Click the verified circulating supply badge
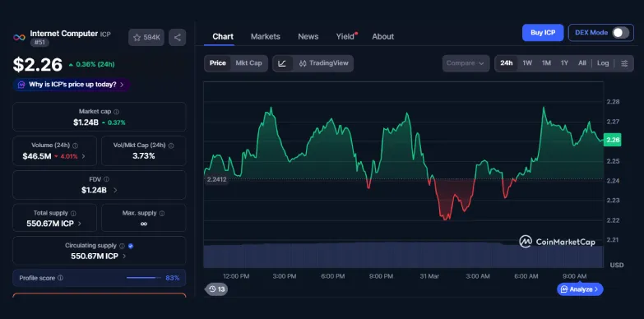The height and width of the screenshot is (319, 644). (131, 246)
